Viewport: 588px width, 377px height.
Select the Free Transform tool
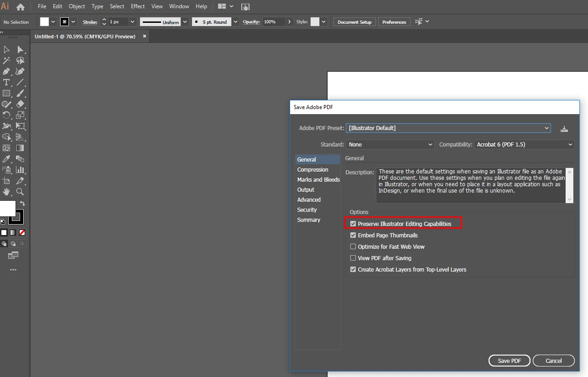[x=20, y=126]
